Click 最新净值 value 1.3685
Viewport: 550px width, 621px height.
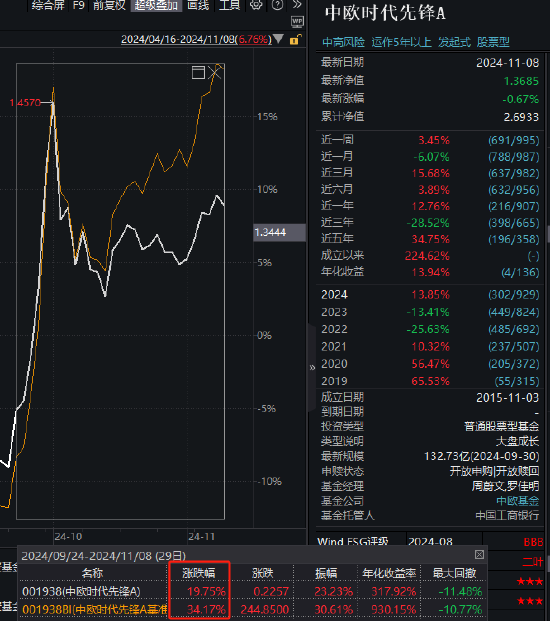coord(521,81)
